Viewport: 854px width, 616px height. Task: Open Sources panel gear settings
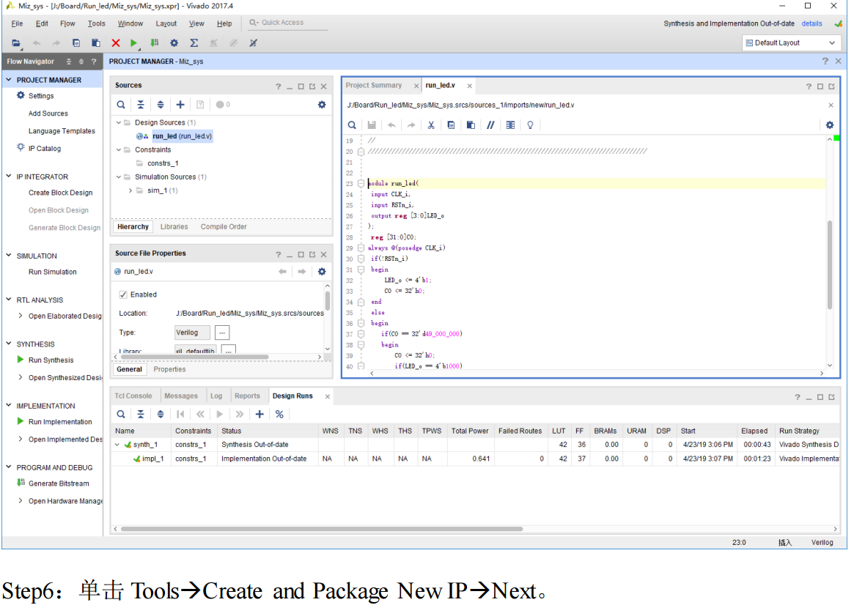[x=322, y=105]
